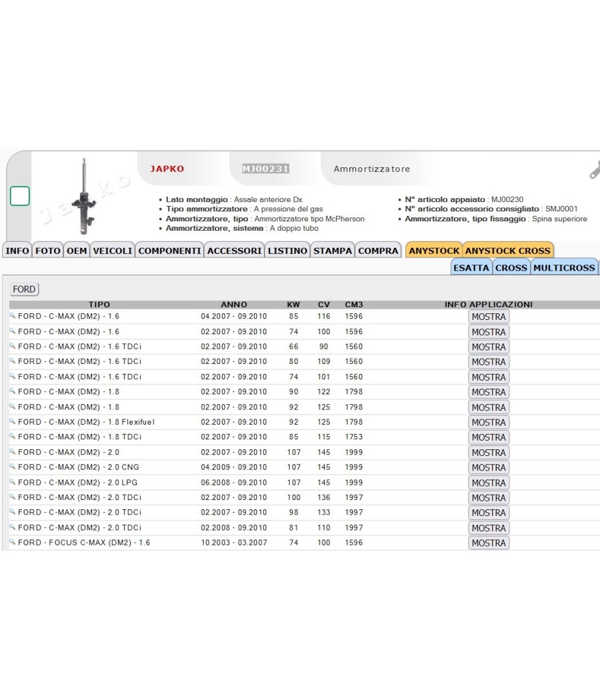Screen dimensions: 600x700
Task: Click the INFO APPLICAZIONI column header
Action: click(x=489, y=305)
